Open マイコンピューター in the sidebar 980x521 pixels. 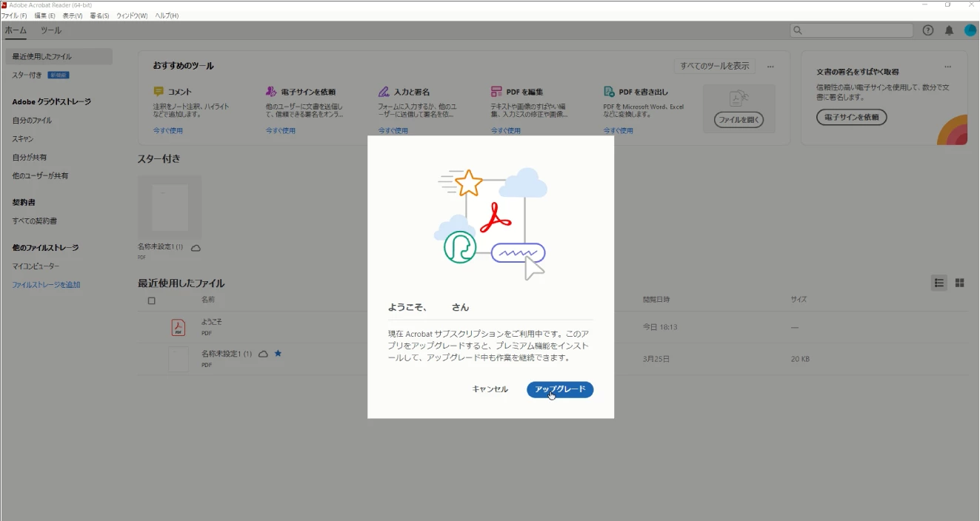(x=36, y=266)
